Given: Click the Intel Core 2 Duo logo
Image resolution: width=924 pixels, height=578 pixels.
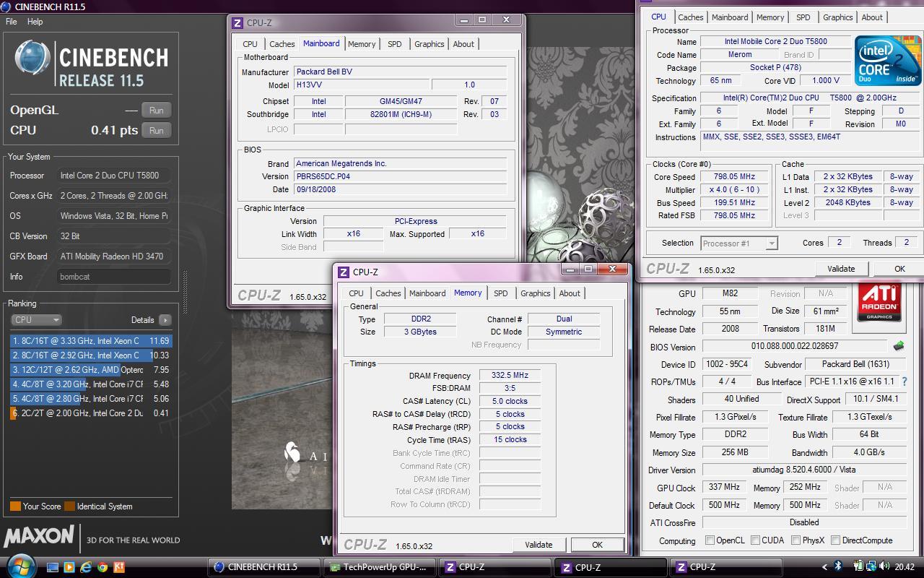Looking at the screenshot, I should click(889, 60).
